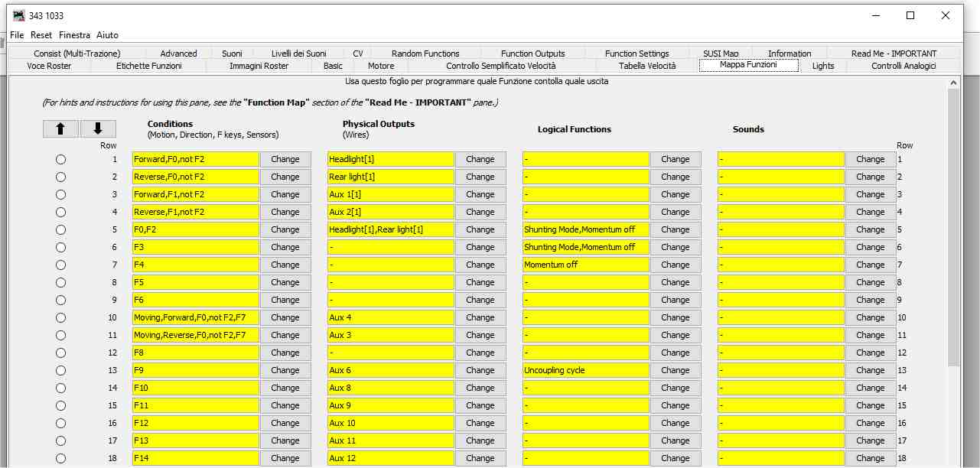Click the application icon in the title bar
980x468 pixels.
(18, 15)
